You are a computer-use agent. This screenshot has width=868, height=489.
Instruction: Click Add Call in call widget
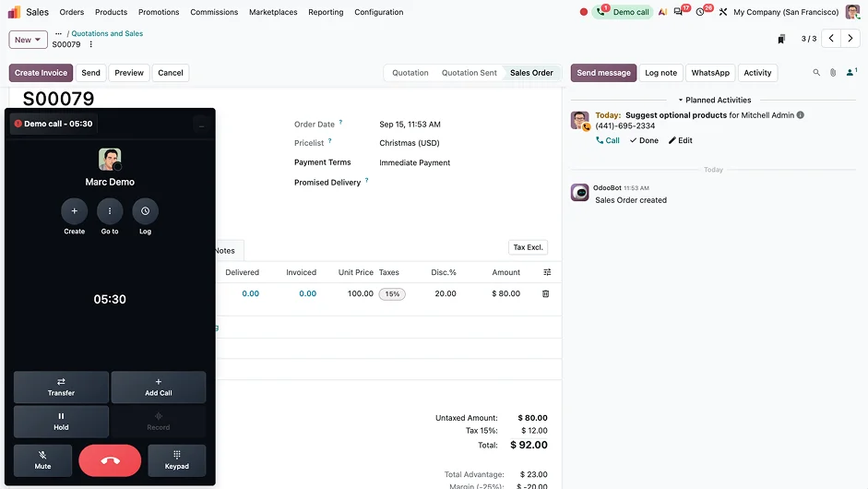[x=159, y=387]
